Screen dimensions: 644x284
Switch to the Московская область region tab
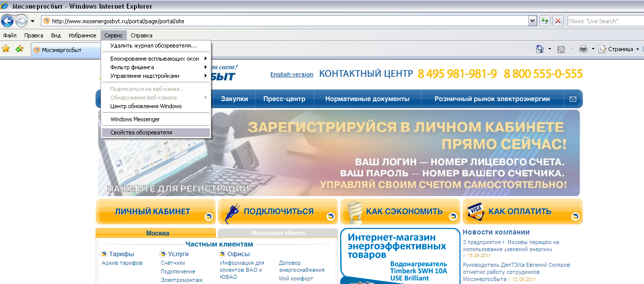tap(278, 233)
